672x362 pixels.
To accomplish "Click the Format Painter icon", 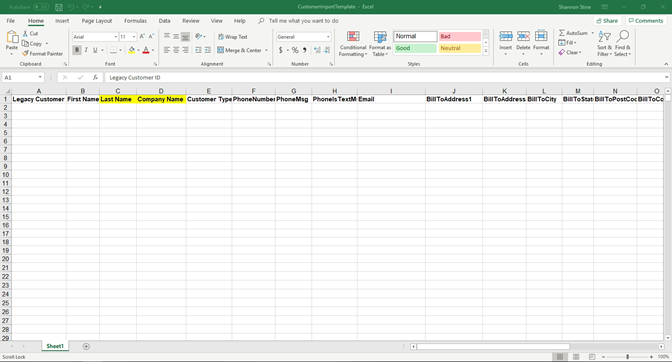I will click(x=25, y=54).
